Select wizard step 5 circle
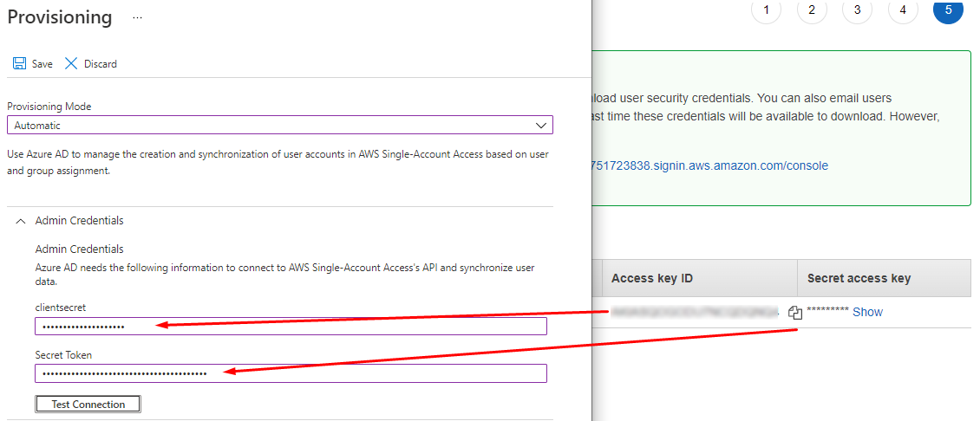 948,10
